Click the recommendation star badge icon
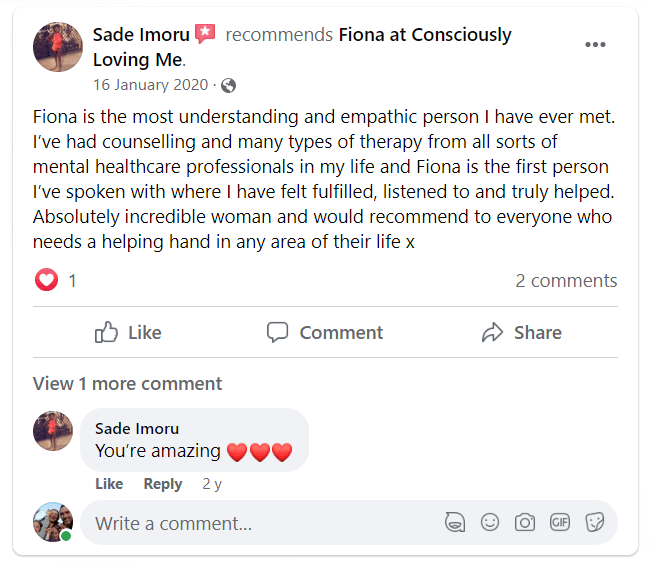The image size is (649, 567). (205, 34)
